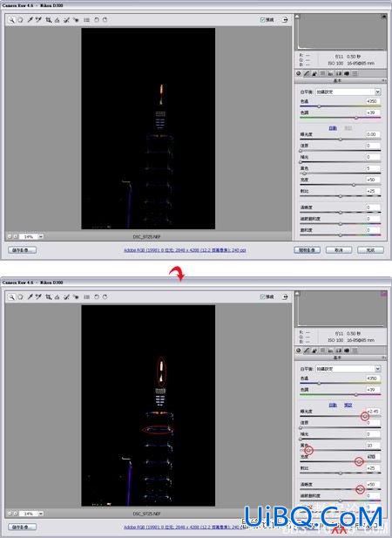Pick the White Balance eyedropper in the upper window
Viewport: 392px width, 538px height.
[30, 20]
